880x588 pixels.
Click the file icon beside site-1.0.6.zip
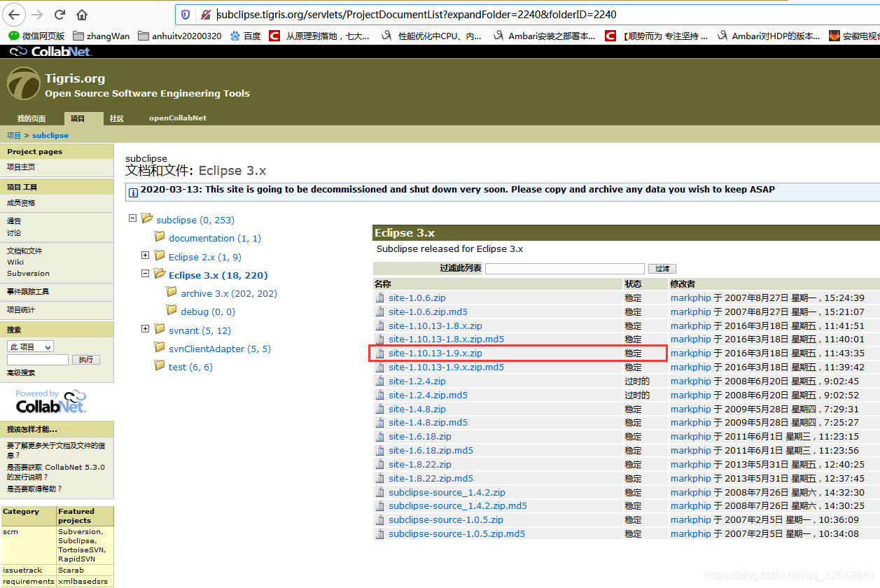(x=380, y=297)
